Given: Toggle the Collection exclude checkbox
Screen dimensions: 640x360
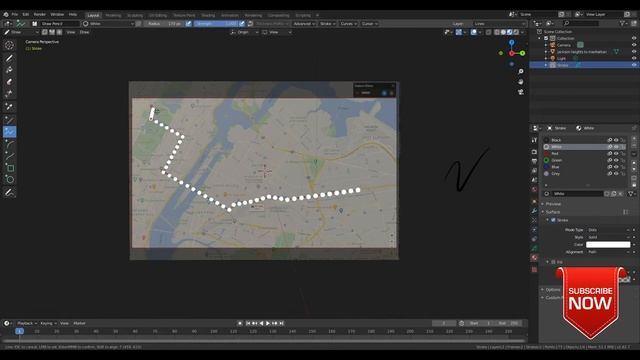Looking at the screenshot, I should click(546, 38).
